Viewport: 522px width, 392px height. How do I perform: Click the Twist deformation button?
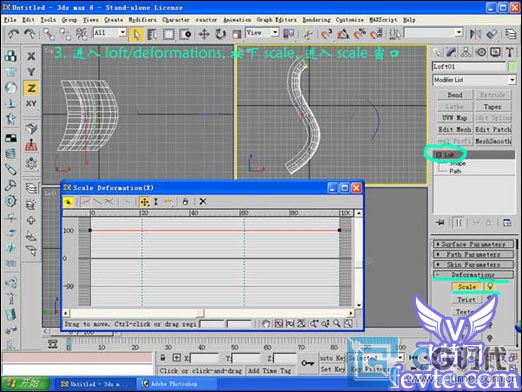pyautogui.click(x=467, y=300)
